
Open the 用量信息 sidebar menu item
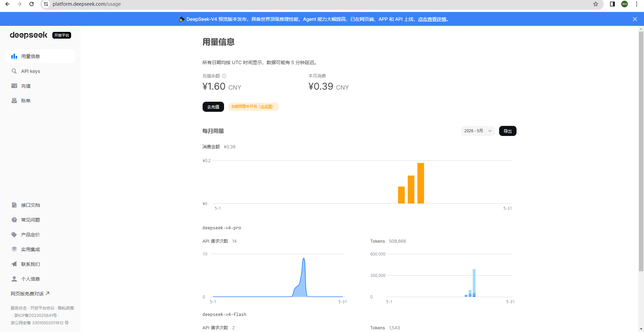pyautogui.click(x=40, y=56)
